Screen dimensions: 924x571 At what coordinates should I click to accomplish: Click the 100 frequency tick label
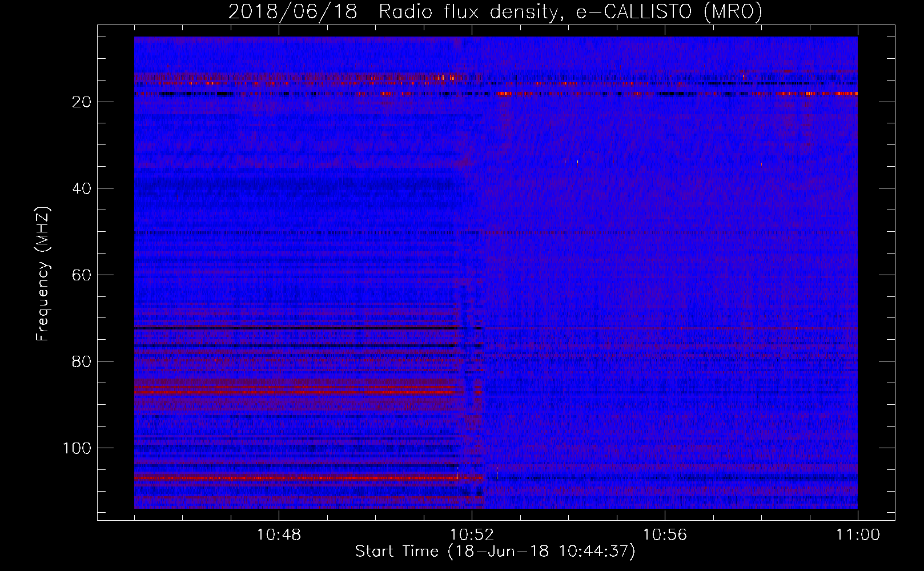[77, 448]
